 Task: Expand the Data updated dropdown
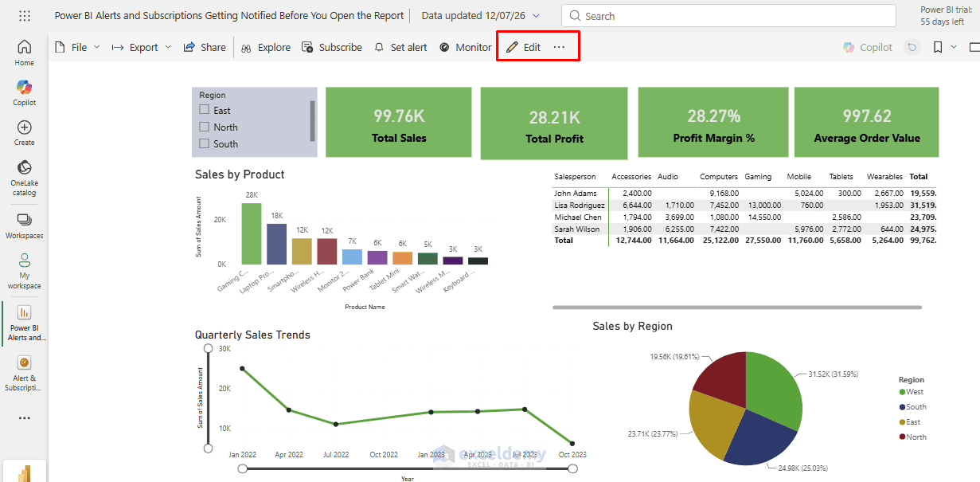click(x=536, y=16)
